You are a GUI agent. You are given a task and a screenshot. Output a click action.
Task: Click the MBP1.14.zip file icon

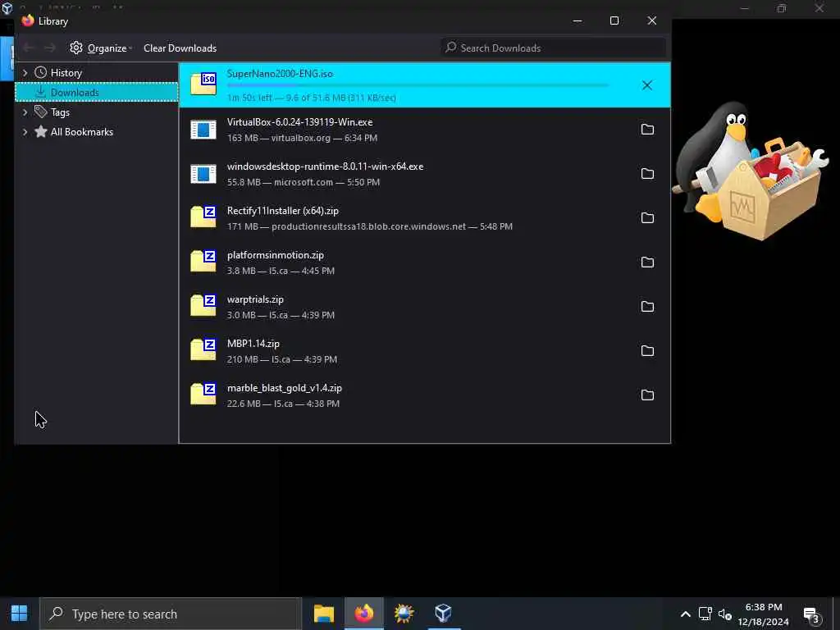tap(203, 349)
